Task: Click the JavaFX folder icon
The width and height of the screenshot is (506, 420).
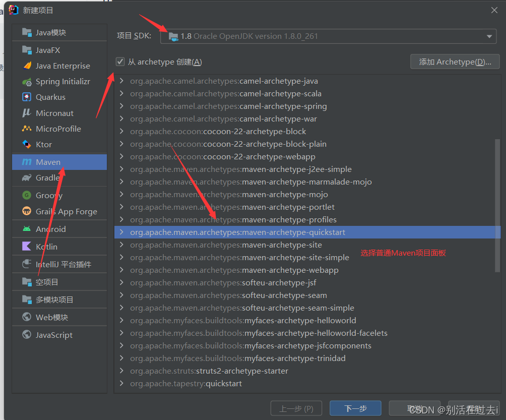Action: (x=27, y=50)
